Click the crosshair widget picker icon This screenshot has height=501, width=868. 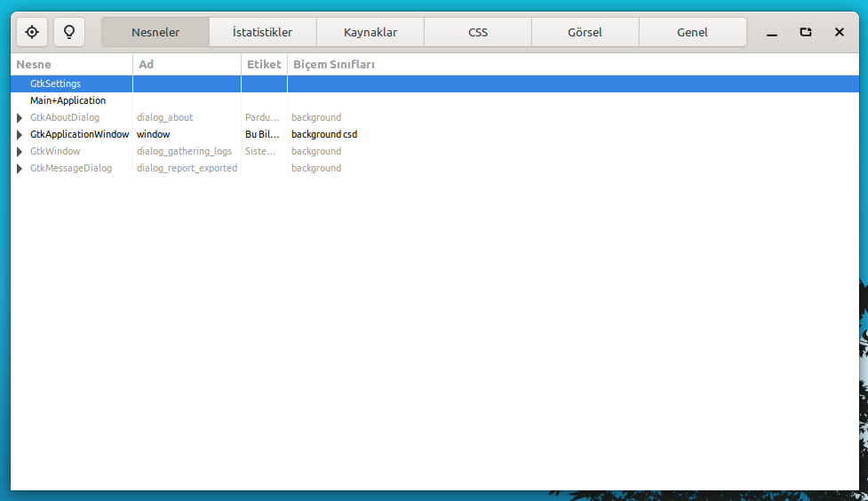pyautogui.click(x=32, y=32)
